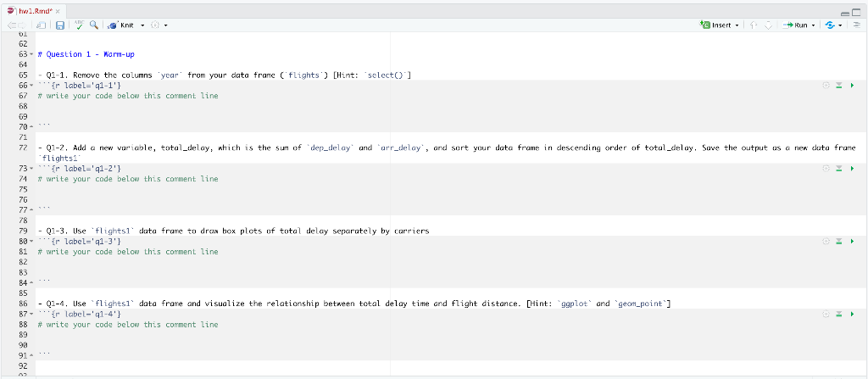Open the document settings gear menu
The height and width of the screenshot is (379, 868).
(156, 25)
